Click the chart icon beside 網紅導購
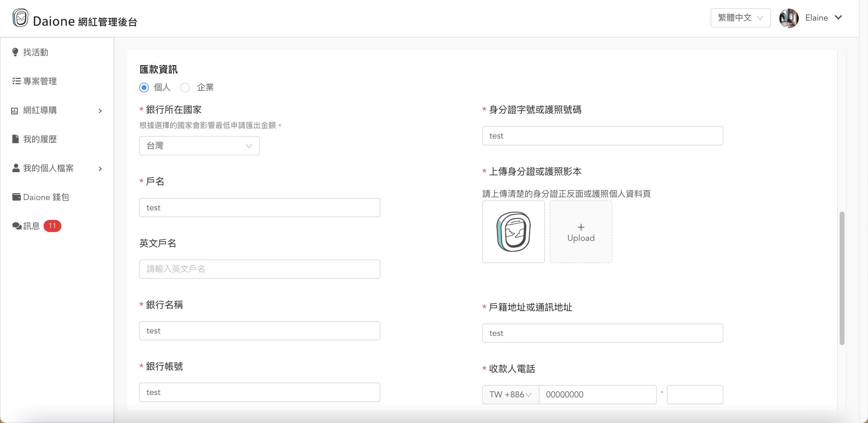This screenshot has width=868, height=423. (14, 111)
